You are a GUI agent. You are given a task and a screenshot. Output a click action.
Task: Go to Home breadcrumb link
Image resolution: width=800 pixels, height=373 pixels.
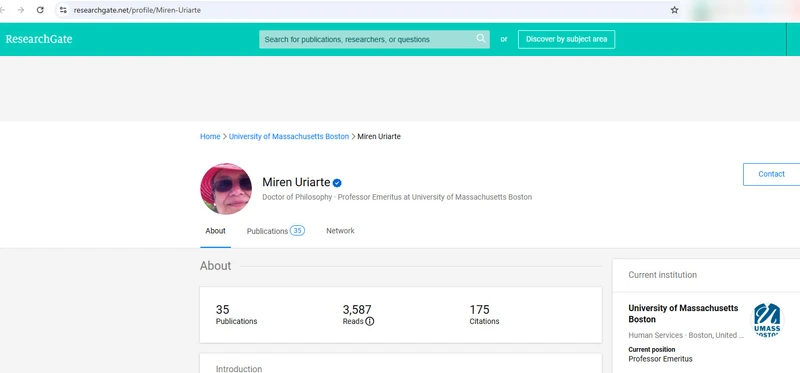tap(210, 136)
